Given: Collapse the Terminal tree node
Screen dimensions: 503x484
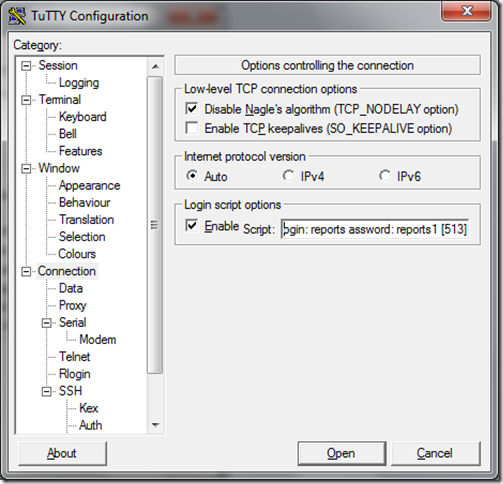Looking at the screenshot, I should [x=26, y=100].
